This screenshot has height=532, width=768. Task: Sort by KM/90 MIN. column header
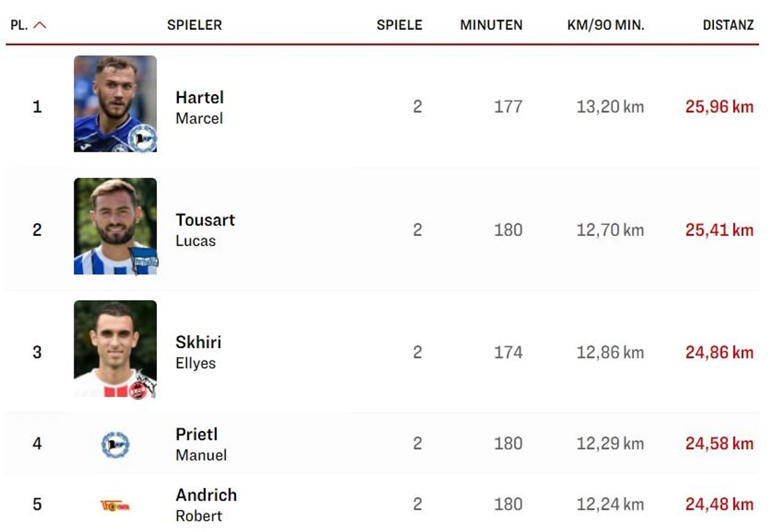click(x=605, y=25)
